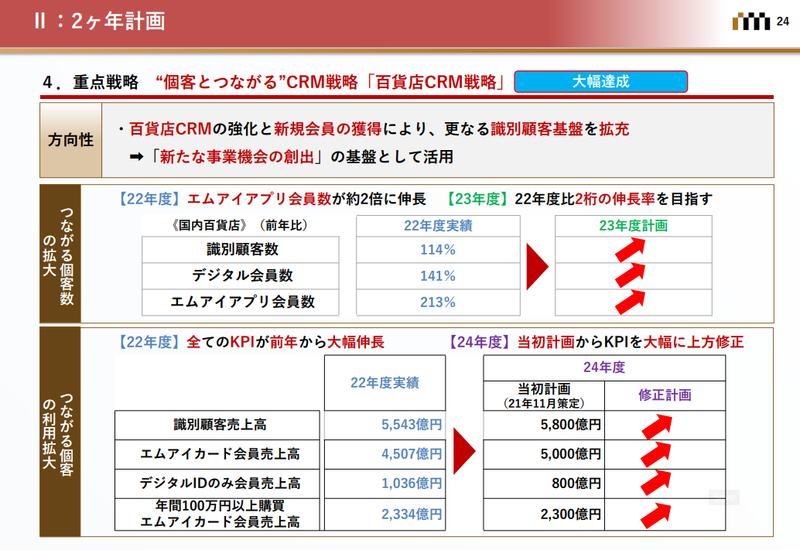
Task: Click the 【23年度】 green heading tag
Action: click(x=477, y=199)
